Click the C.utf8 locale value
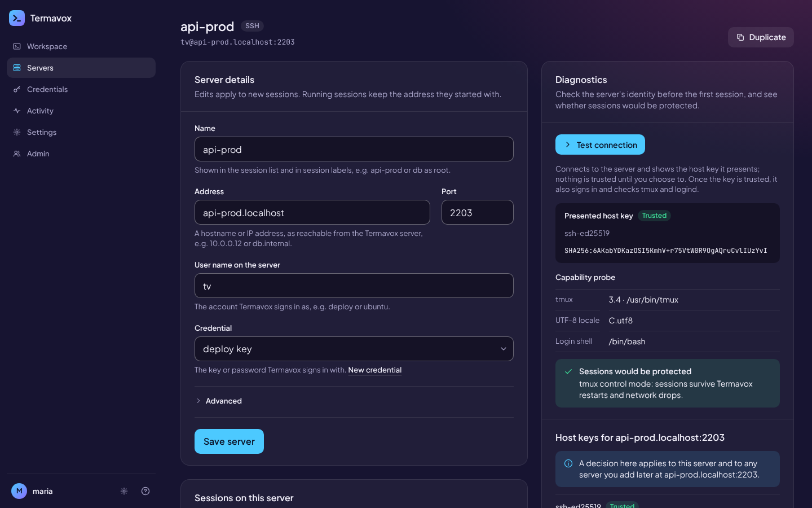 [621, 321]
